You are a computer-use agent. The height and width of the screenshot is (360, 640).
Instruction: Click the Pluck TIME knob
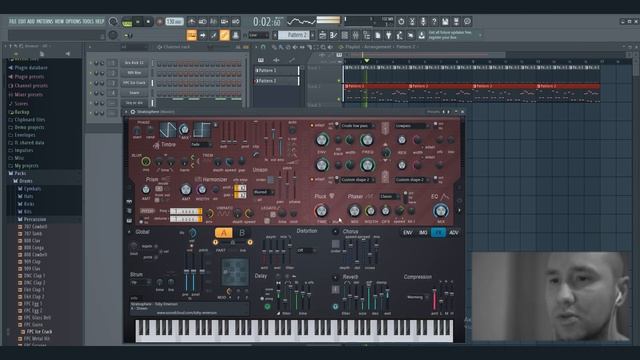[322, 211]
